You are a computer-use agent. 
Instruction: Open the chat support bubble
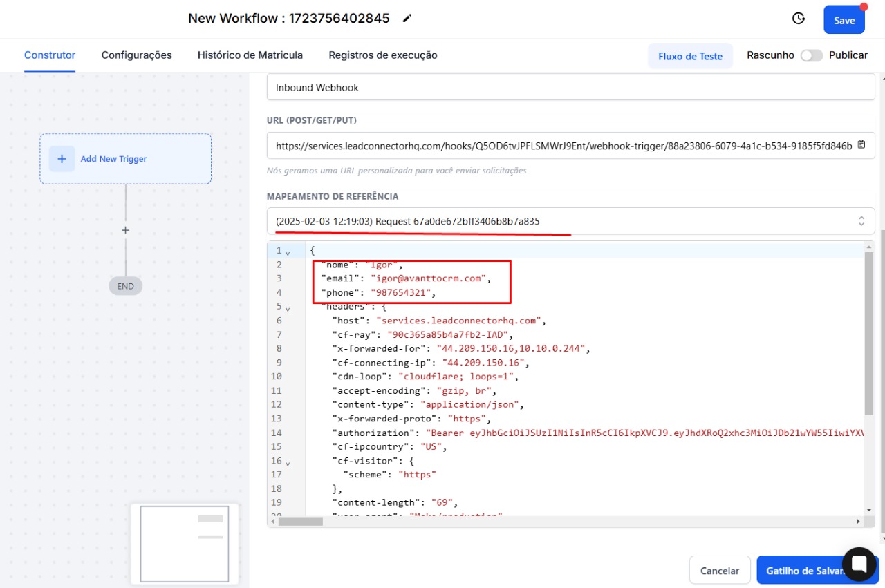coord(859,564)
